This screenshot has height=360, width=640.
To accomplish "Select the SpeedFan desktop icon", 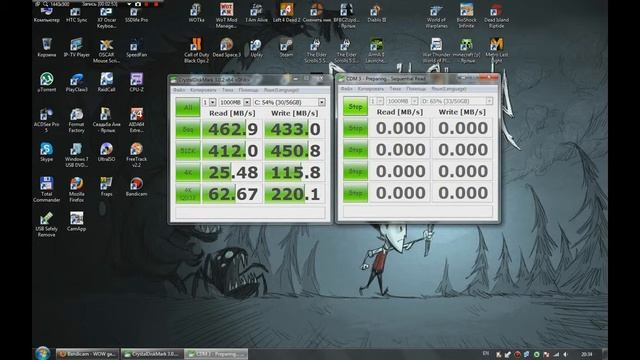I will pos(136,47).
